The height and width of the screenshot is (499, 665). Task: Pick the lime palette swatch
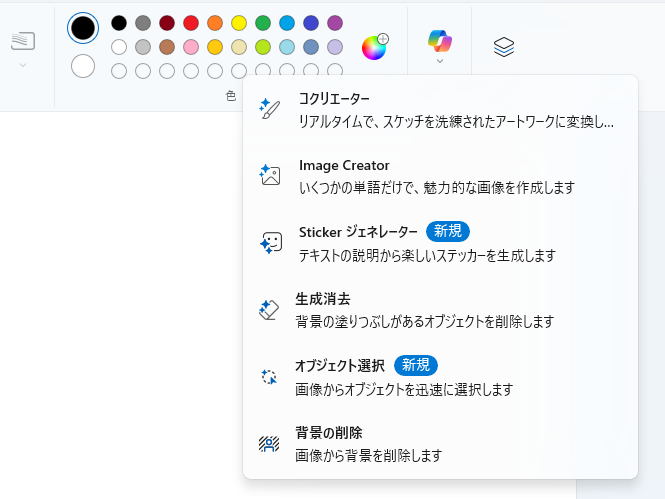pyautogui.click(x=263, y=47)
